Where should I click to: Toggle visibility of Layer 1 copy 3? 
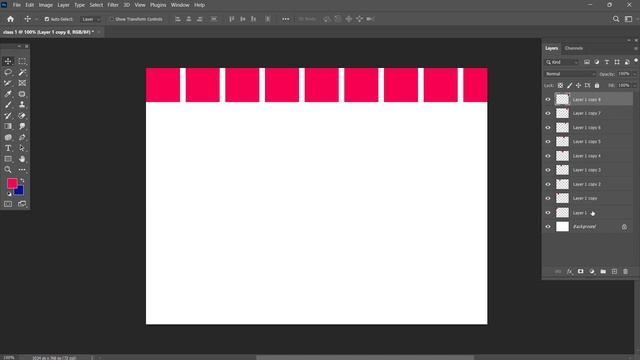tap(548, 170)
